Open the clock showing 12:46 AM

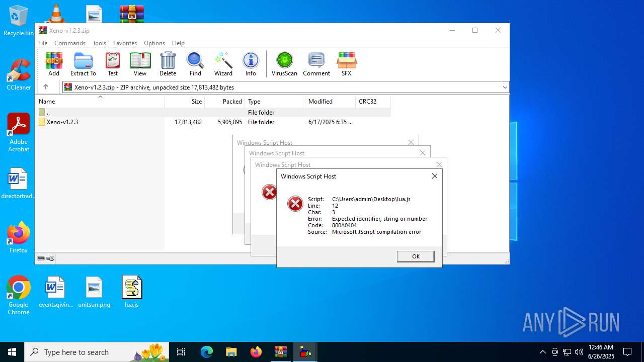pyautogui.click(x=601, y=352)
